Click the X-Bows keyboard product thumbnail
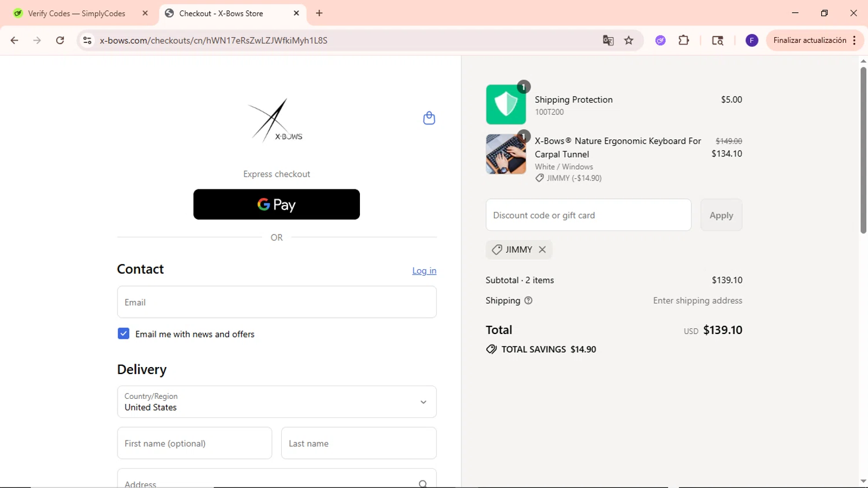868x488 pixels. pyautogui.click(x=506, y=154)
